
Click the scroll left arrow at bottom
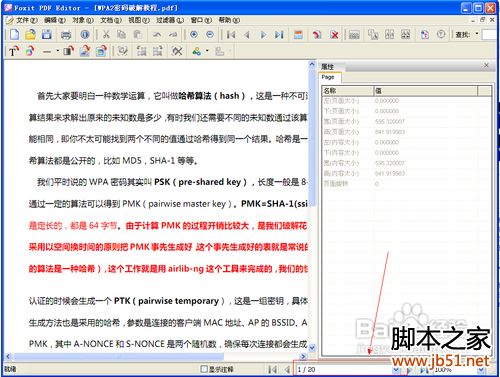tap(8, 356)
